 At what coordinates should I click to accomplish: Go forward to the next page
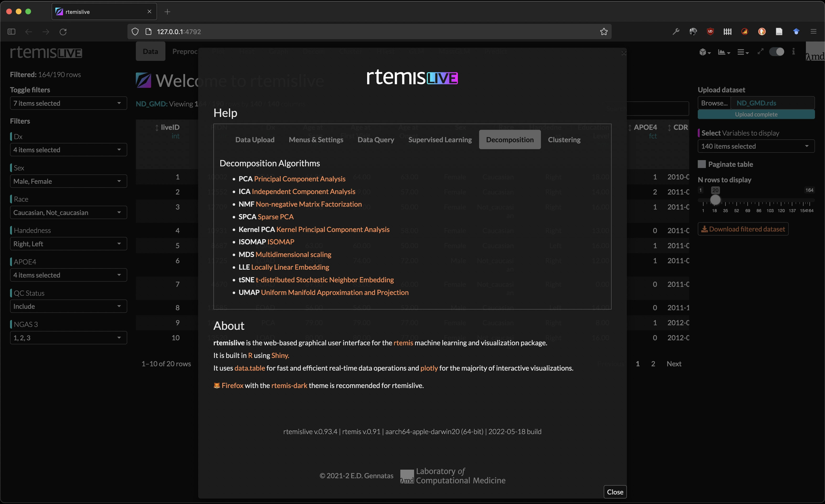(46, 31)
